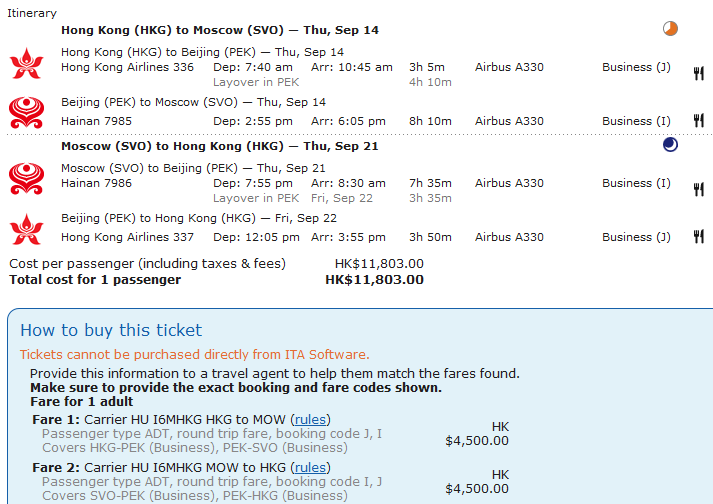The width and height of the screenshot is (713, 504).
Task: Select Hong Kong to Moscow trip header
Action: [219, 30]
